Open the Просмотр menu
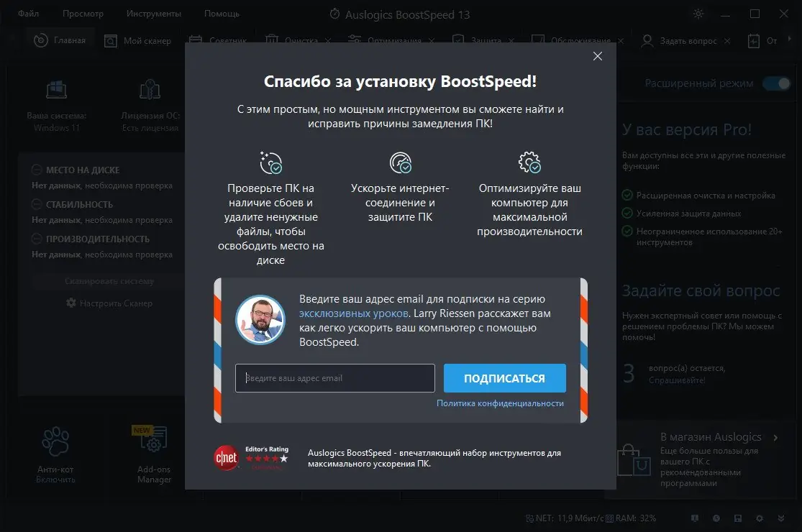The height and width of the screenshot is (532, 802). coord(83,14)
